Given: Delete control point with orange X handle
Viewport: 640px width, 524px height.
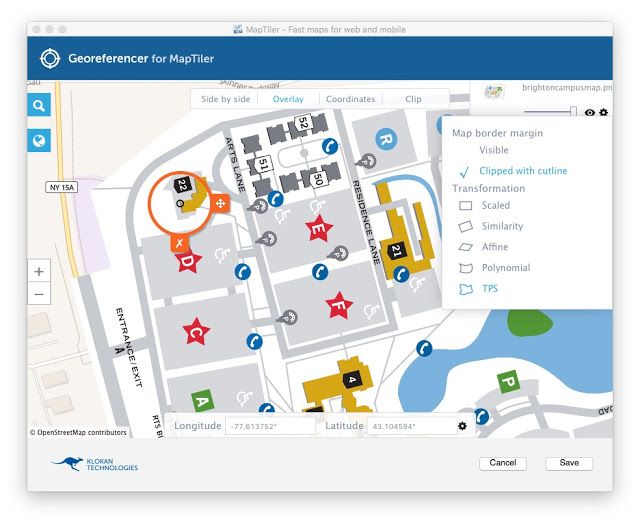Looking at the screenshot, I should [x=178, y=243].
